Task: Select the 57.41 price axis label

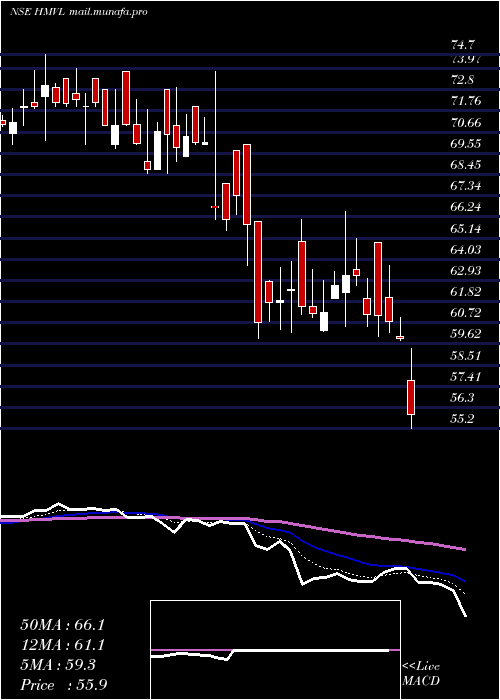Action: [466, 377]
